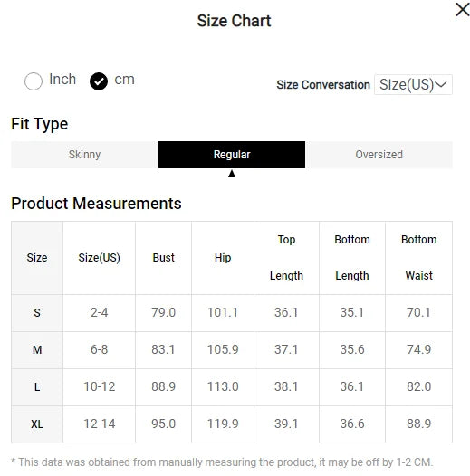Switch to the Skinny fit tab
Image resolution: width=470 pixels, height=476 pixels.
(x=84, y=155)
